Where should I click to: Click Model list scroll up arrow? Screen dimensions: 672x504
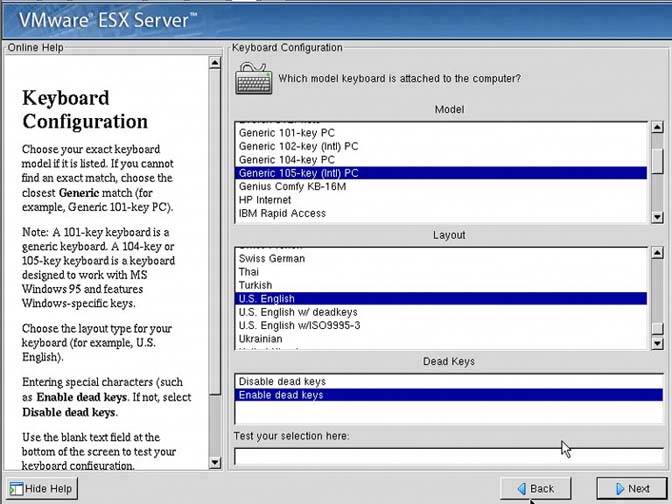(657, 127)
